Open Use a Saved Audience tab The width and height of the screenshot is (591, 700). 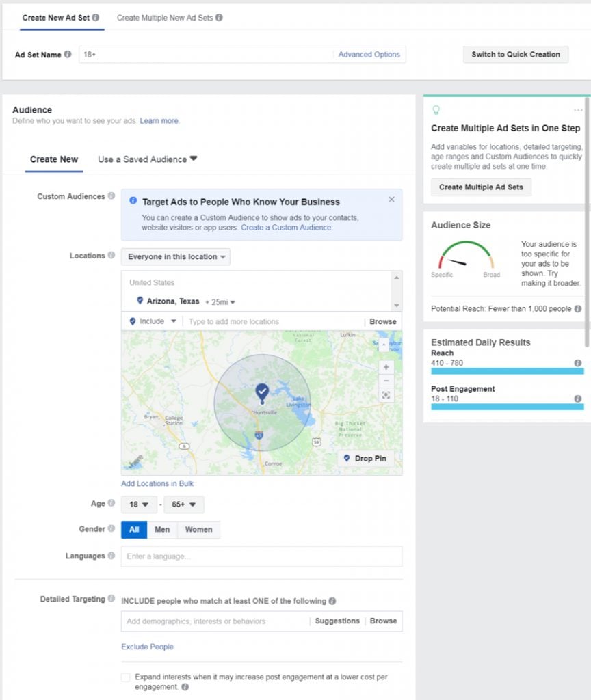[x=147, y=159]
